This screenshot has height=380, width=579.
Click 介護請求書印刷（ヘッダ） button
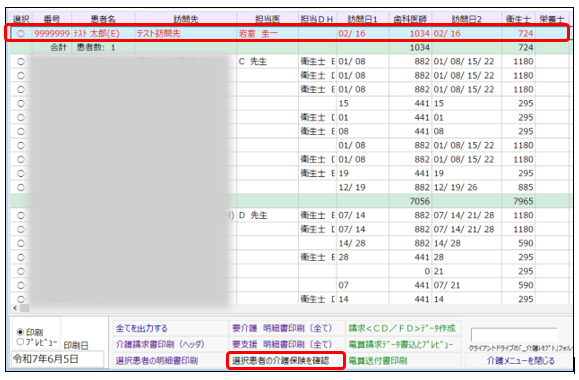click(170, 344)
